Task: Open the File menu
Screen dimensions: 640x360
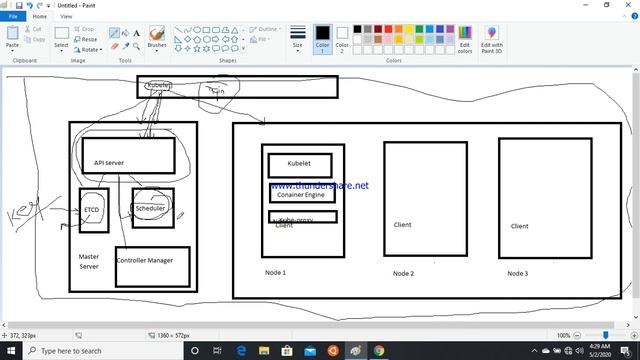Action: coord(13,16)
